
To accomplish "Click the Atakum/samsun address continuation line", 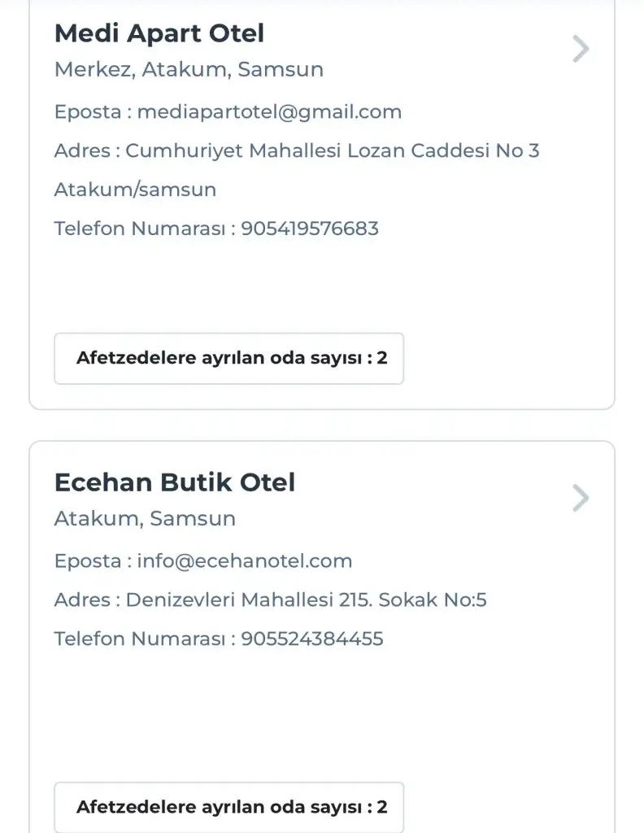I will 135,190.
